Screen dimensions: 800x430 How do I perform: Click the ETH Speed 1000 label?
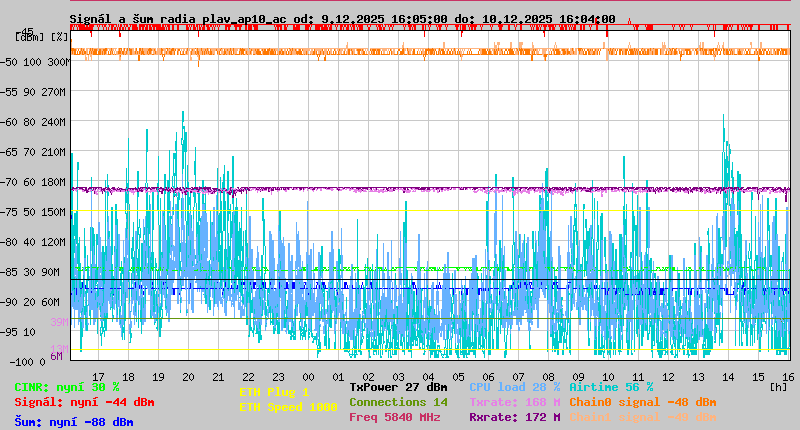(288, 407)
